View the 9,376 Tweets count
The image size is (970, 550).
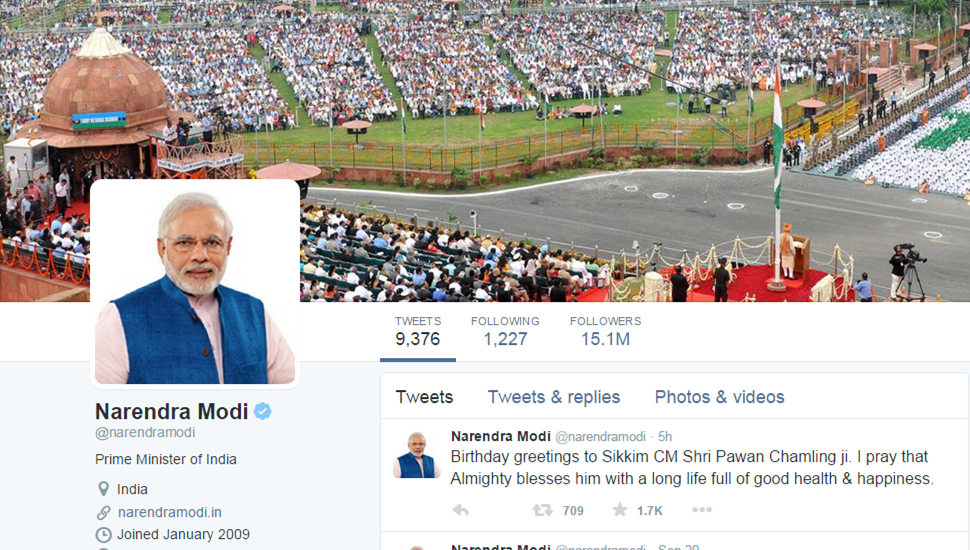pos(418,331)
